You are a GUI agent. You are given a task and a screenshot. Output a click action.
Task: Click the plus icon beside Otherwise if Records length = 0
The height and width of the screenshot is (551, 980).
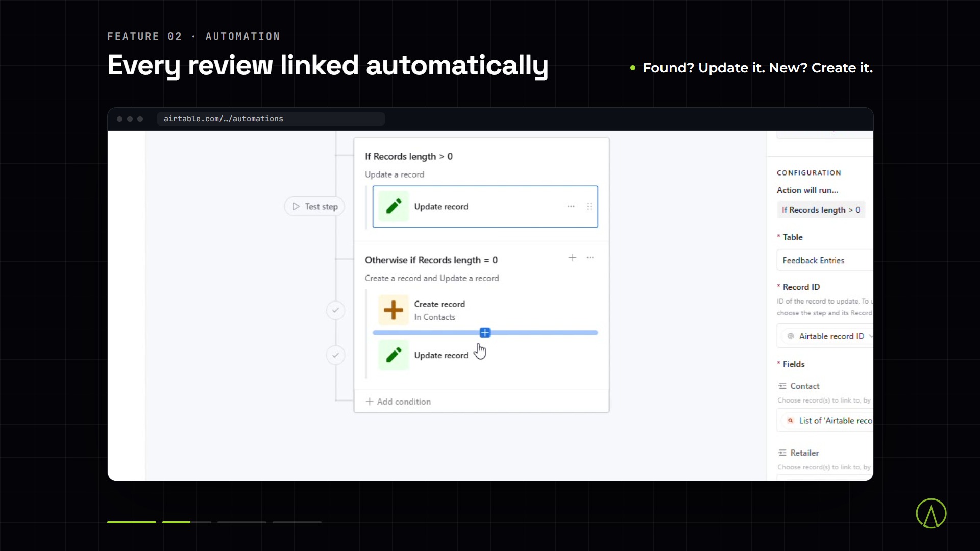(x=572, y=258)
